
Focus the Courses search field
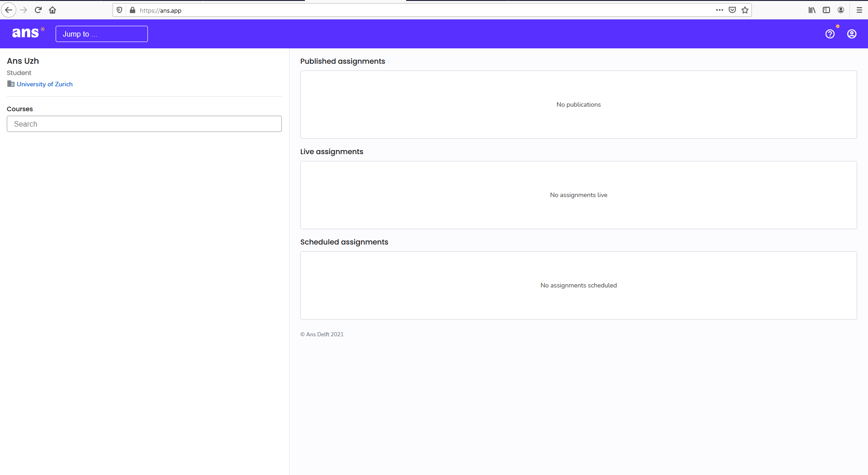point(144,124)
